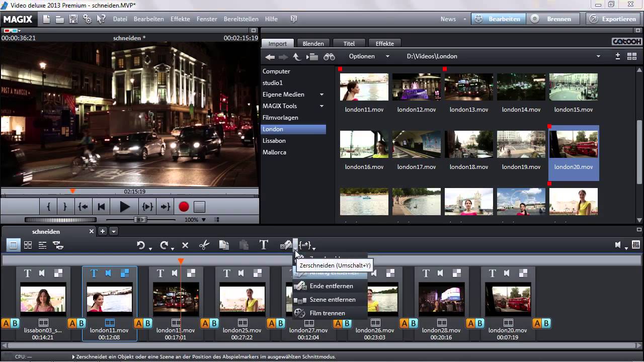Jump to range end in preview
Screen dimensions: 644x362
point(165,207)
